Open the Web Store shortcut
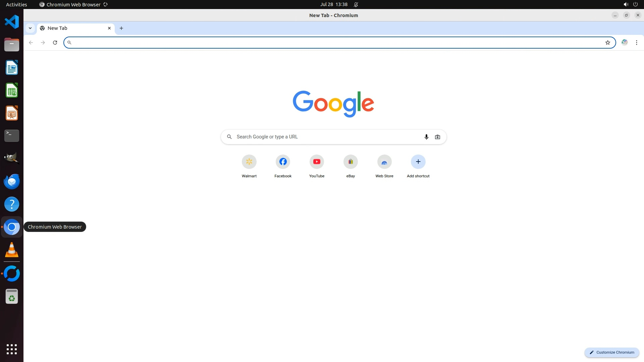Image resolution: width=644 pixels, height=362 pixels. (x=384, y=162)
